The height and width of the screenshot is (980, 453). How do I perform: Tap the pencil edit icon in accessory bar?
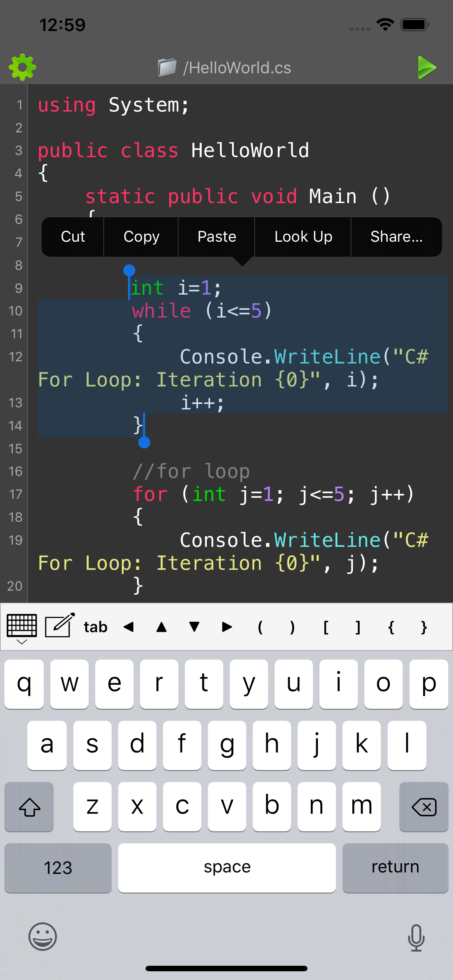click(60, 625)
